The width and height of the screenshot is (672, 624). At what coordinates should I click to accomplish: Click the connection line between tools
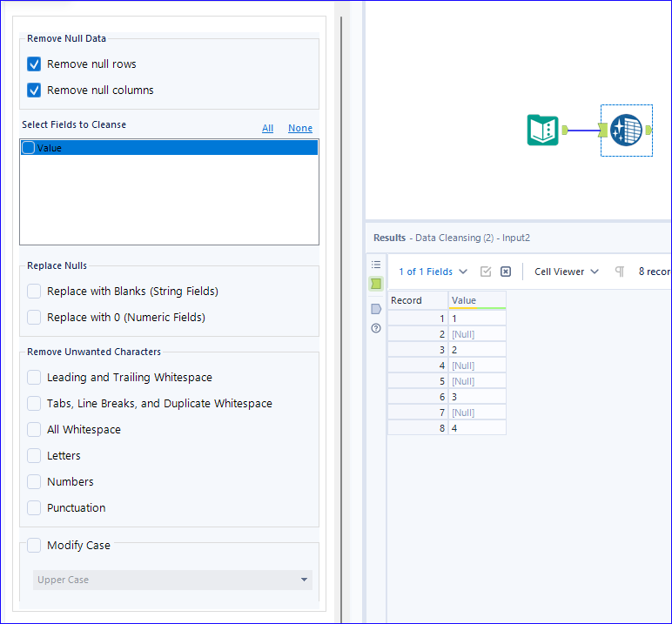[x=583, y=130]
